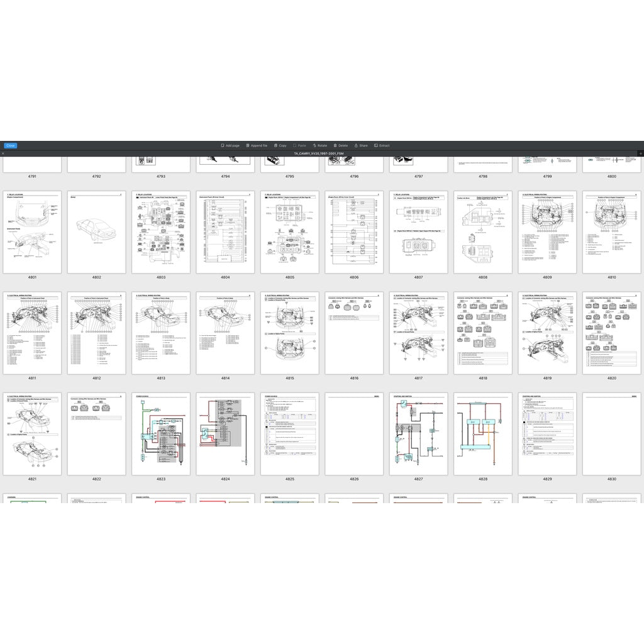Add a new tab with plus button
Image resolution: width=644 pixels, height=644 pixels.
point(640,153)
